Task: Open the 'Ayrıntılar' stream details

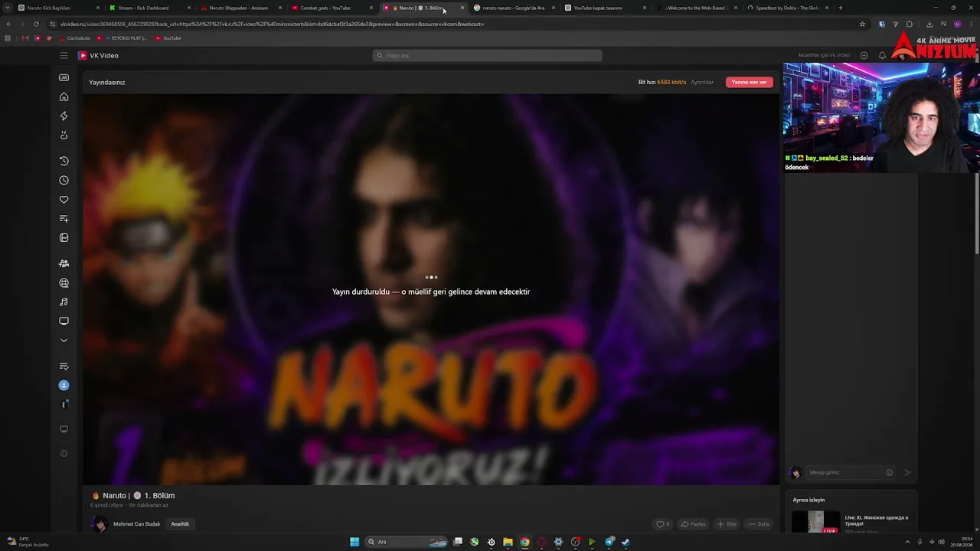Action: point(702,83)
